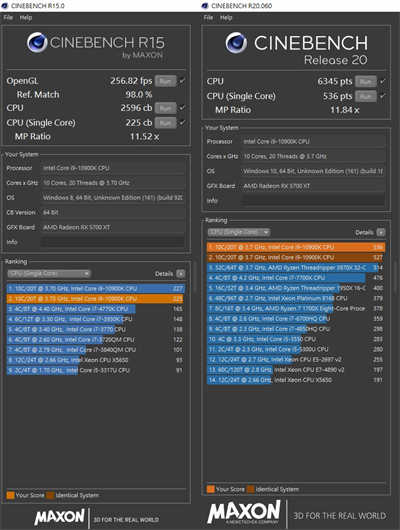Select Xeon E5-2697 v2 ranking row in R20
Screen dimensions: 400x530
(296, 359)
